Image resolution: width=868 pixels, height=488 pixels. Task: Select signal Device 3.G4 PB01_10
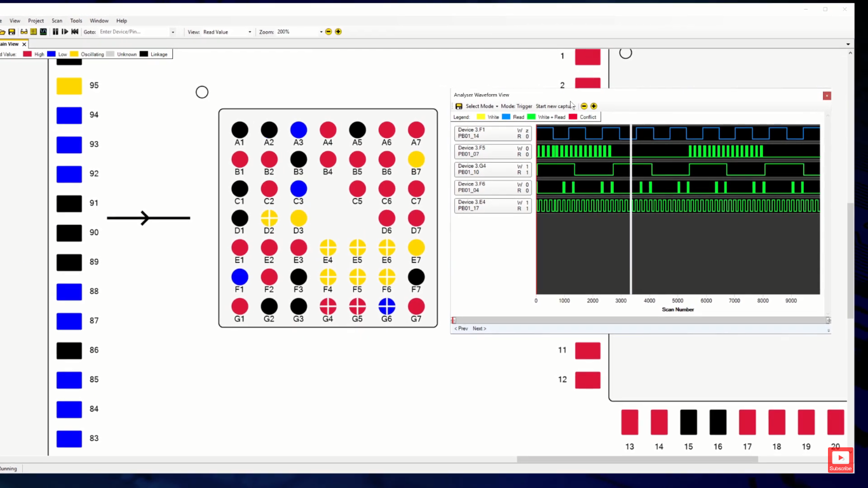coord(493,170)
